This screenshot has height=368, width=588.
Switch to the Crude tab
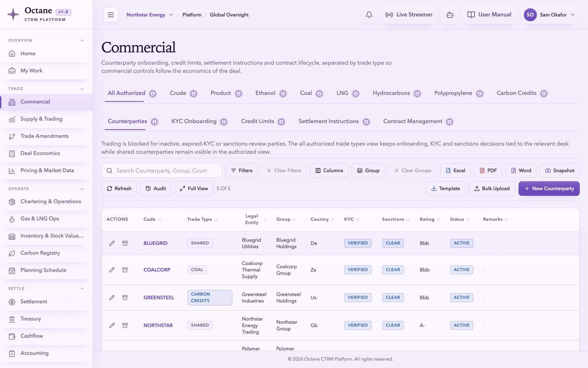click(x=178, y=93)
